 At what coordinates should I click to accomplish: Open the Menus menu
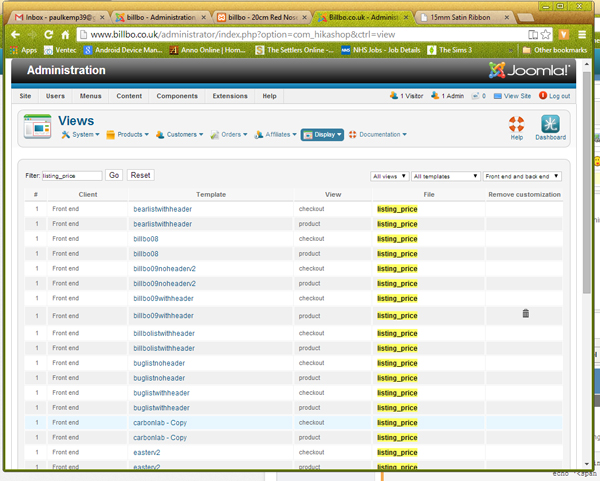pyautogui.click(x=91, y=96)
